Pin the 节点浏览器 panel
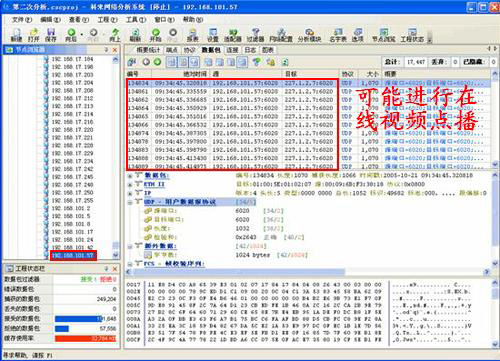The image size is (500, 361). (x=106, y=50)
